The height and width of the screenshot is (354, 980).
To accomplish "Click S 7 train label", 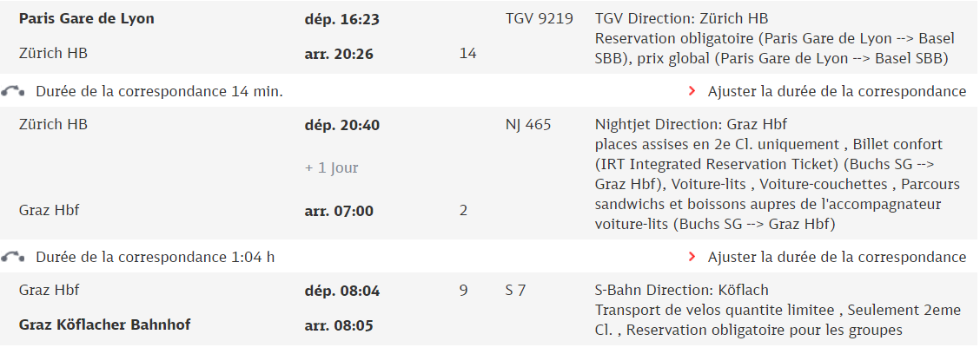I will (x=515, y=291).
